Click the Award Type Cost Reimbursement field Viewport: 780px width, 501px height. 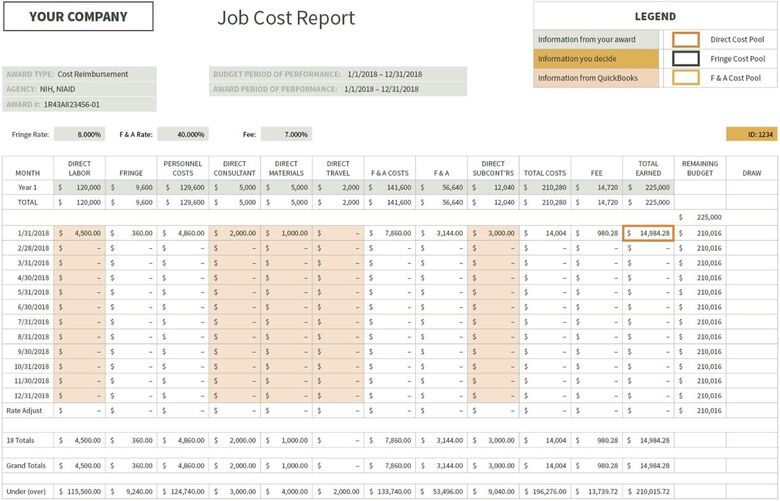pyautogui.click(x=80, y=74)
